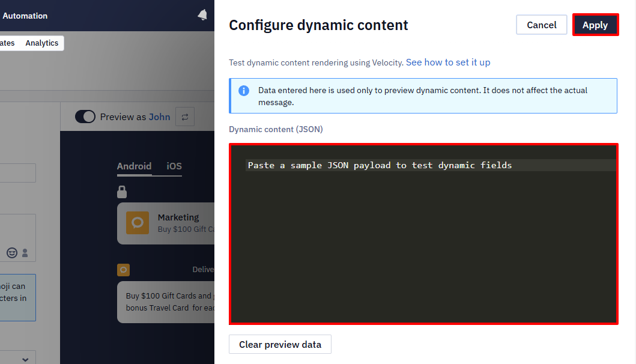The height and width of the screenshot is (364, 636).
Task: Open the Analytics tab
Action: (x=42, y=43)
